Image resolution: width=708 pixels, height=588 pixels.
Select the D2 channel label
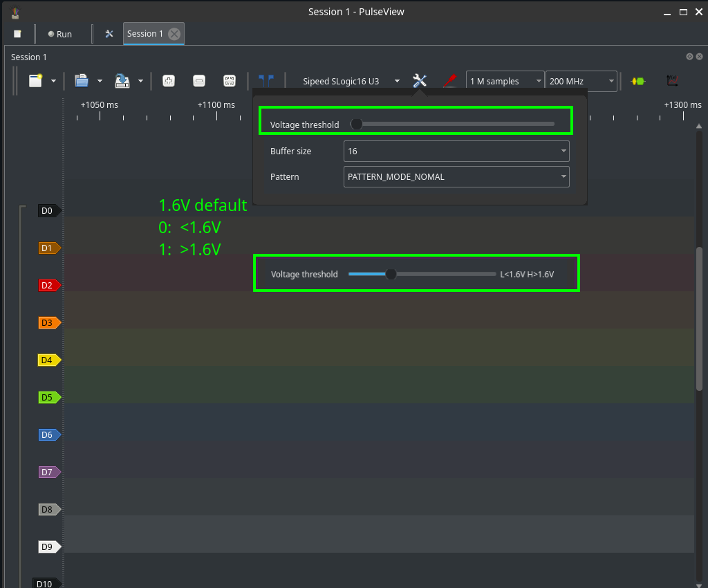(x=48, y=285)
